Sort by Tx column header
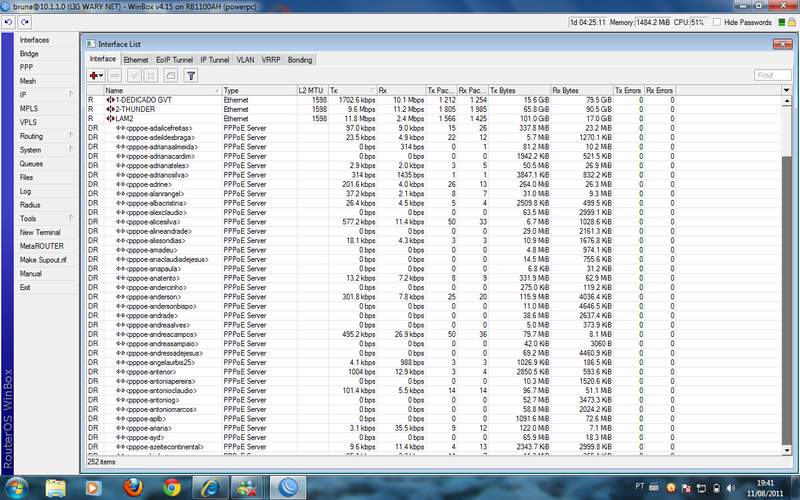The width and height of the screenshot is (800, 500). click(x=353, y=90)
